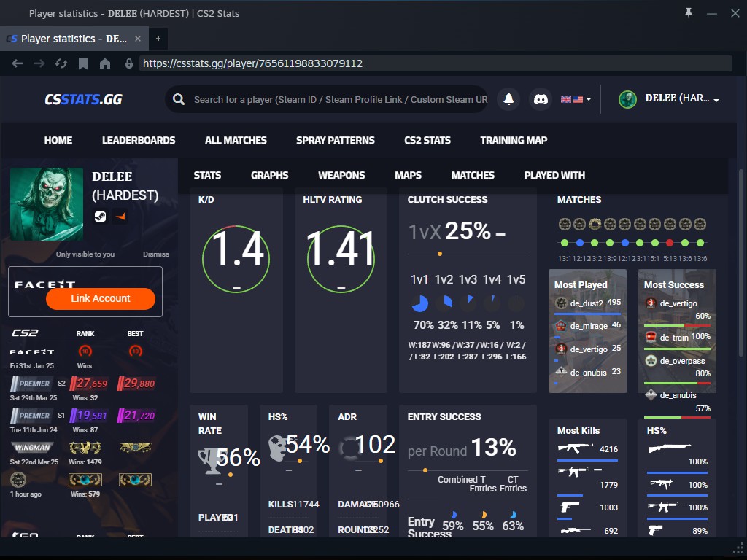747x560 pixels.
Task: Pin the window with pushpin icon
Action: (x=689, y=13)
